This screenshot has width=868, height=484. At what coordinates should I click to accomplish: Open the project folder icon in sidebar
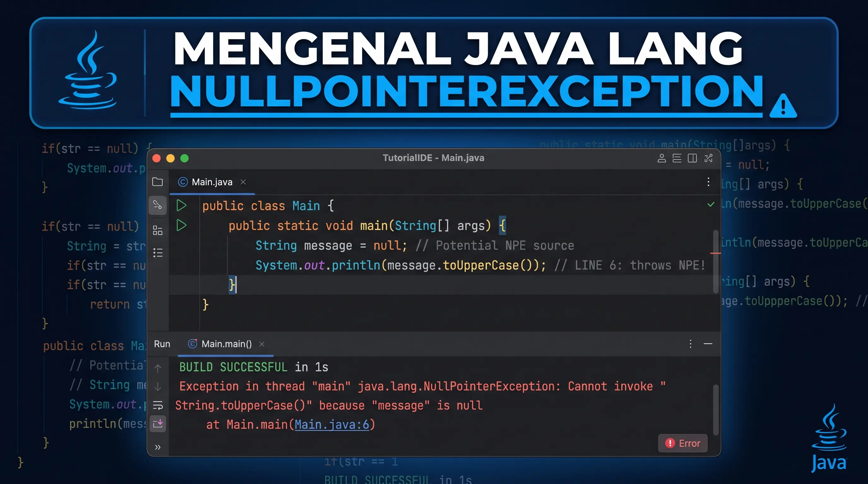pos(157,182)
